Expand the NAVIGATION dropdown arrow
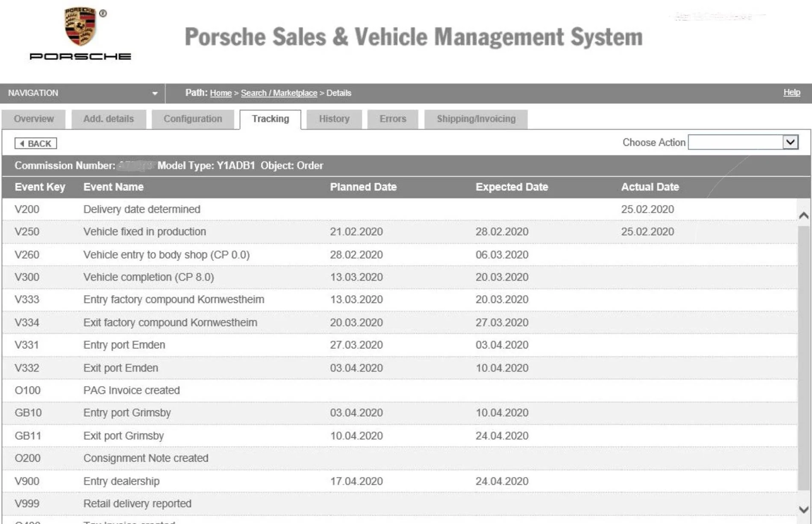812x524 pixels. (x=155, y=94)
